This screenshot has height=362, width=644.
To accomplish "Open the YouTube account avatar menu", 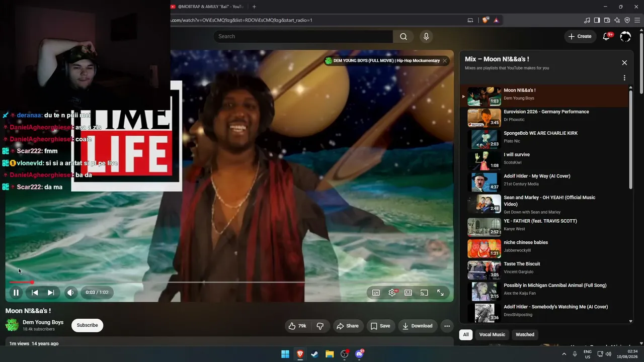I will point(625,36).
